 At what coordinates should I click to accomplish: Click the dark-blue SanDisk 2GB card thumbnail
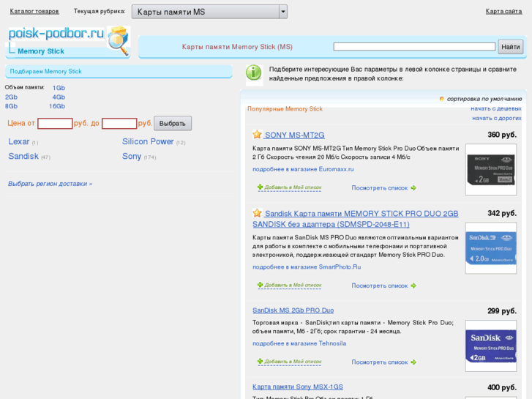coord(491,346)
